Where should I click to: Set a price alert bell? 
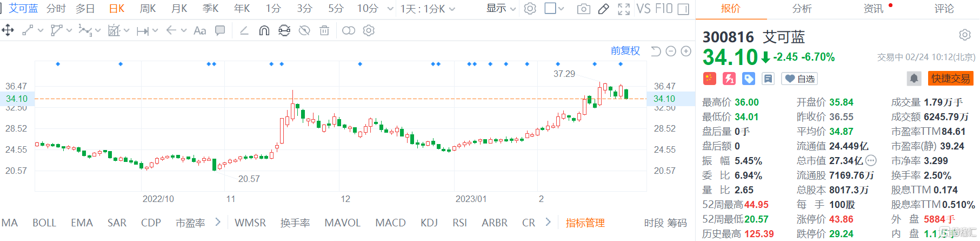914,79
